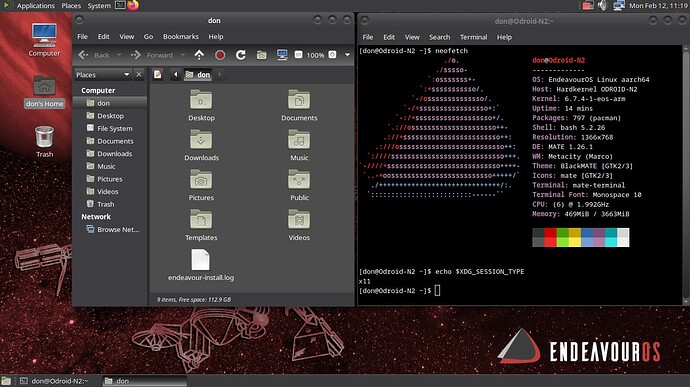This screenshot has height=387, width=690.
Task: Select Videos in the Places sidebar
Action: coord(110,192)
